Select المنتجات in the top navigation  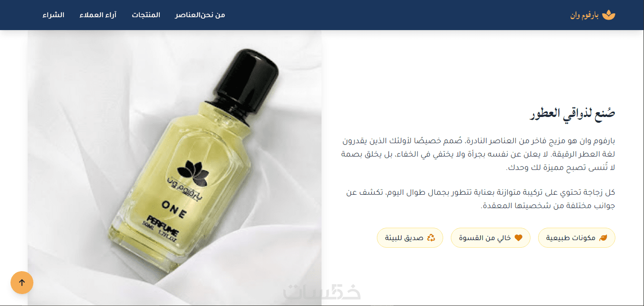click(x=146, y=15)
